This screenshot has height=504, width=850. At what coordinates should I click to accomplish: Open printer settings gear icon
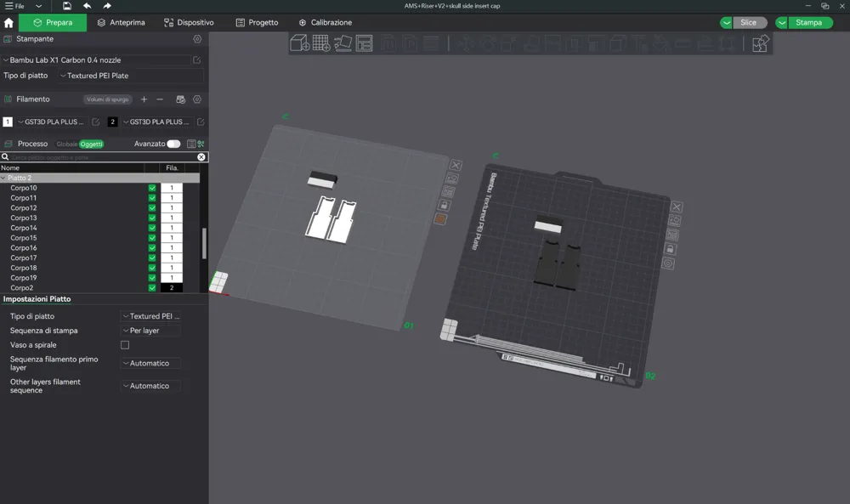(x=197, y=39)
